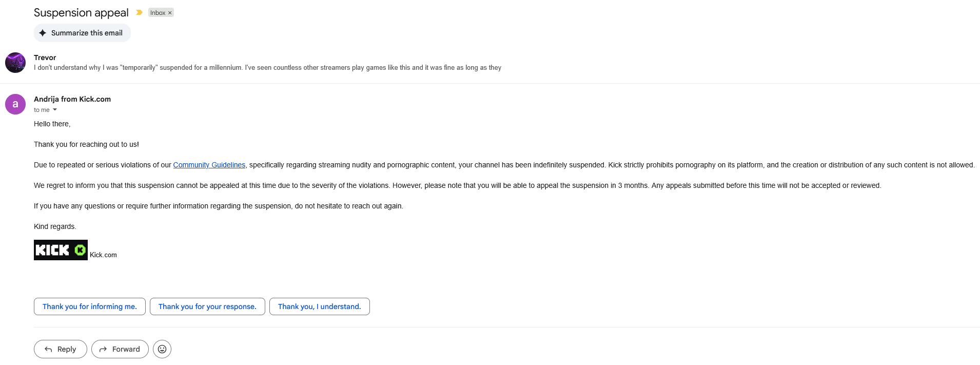Image resolution: width=980 pixels, height=365 pixels.
Task: Click the sender name Andrija from Kick.com
Action: tap(72, 99)
